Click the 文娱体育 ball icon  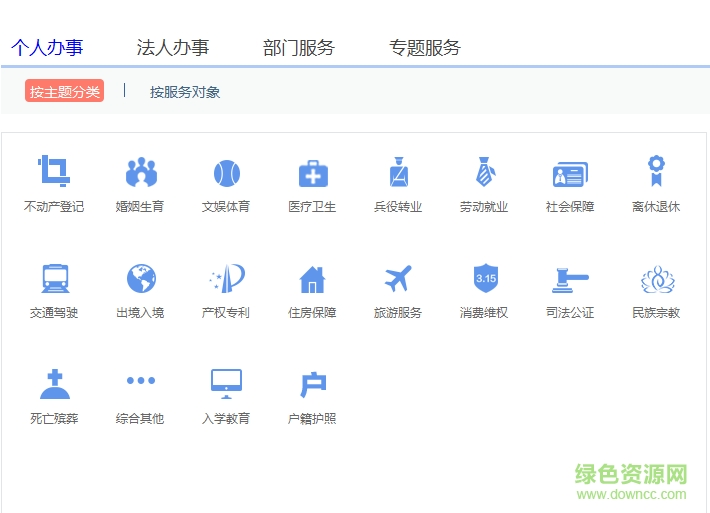[226, 174]
